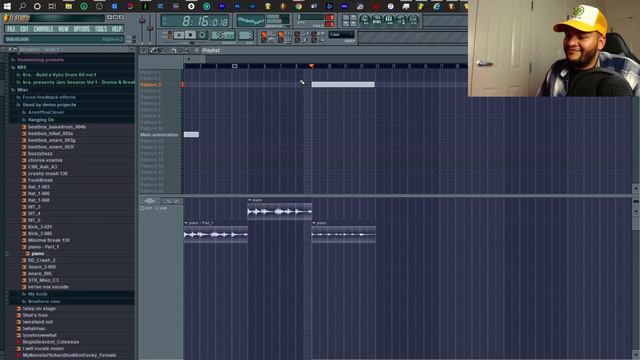This screenshot has width=640, height=360.
Task: Select beatbox_bassdrum sample
Action: click(57, 127)
